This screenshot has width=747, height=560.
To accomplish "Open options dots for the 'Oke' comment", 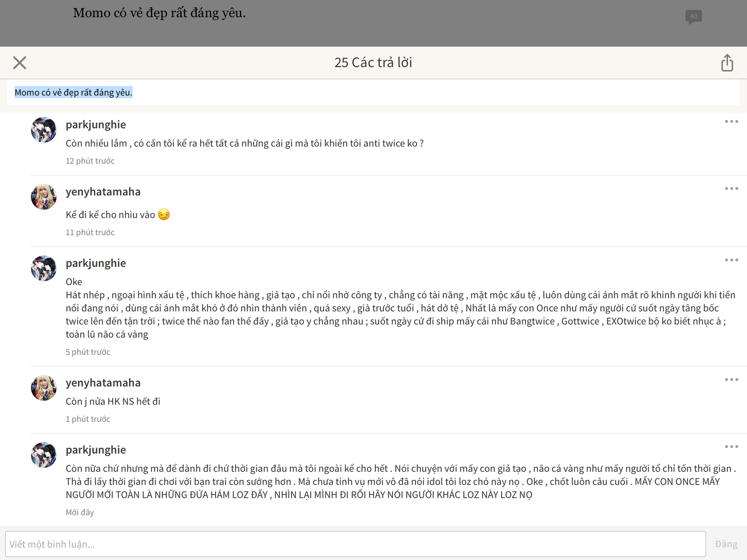I will [x=731, y=260].
